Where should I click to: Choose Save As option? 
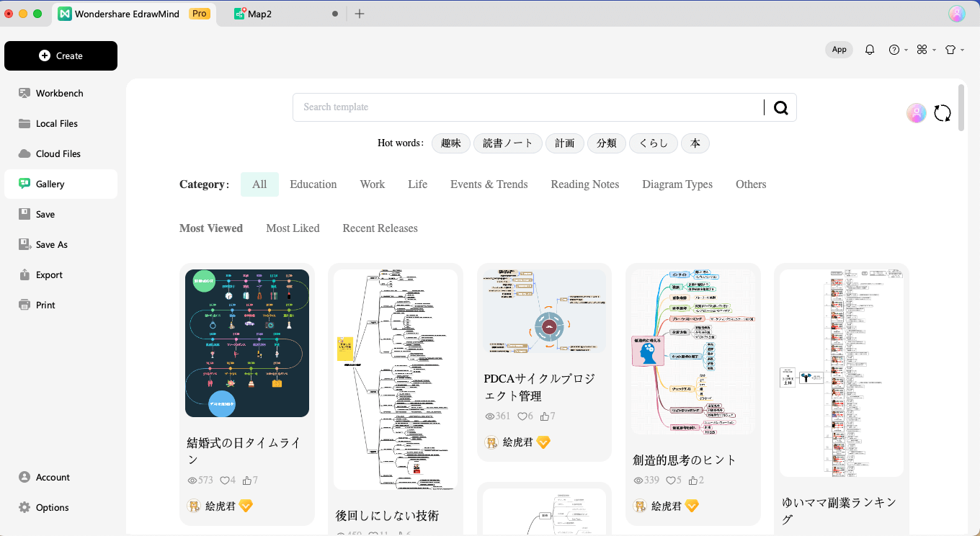61,244
